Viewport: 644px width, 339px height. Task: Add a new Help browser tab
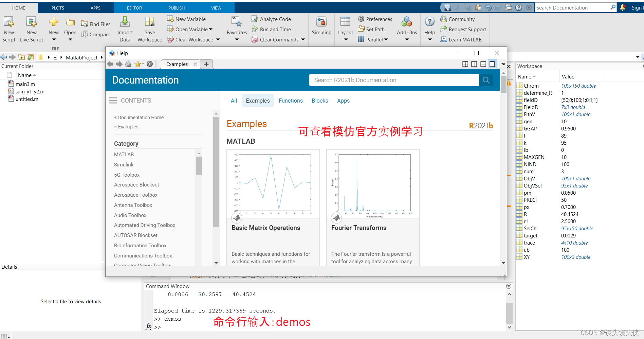pyautogui.click(x=206, y=64)
